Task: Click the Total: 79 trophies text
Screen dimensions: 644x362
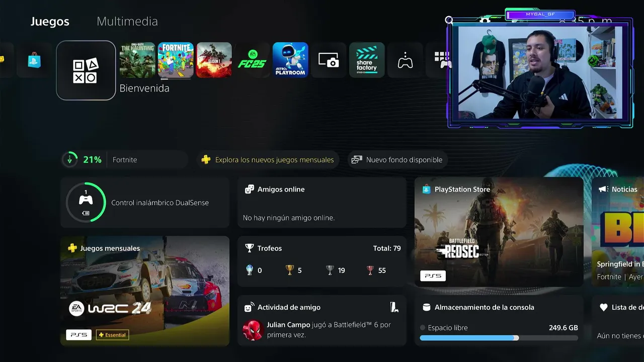Action: pyautogui.click(x=387, y=248)
